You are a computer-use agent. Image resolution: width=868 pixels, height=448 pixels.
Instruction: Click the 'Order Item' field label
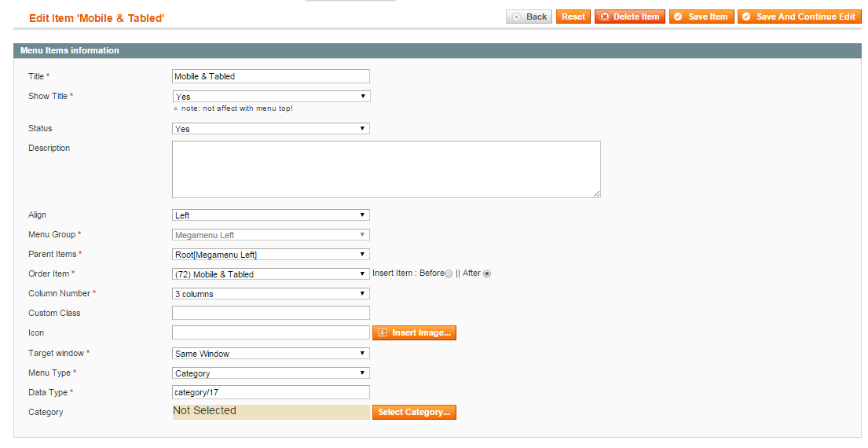tap(49, 274)
